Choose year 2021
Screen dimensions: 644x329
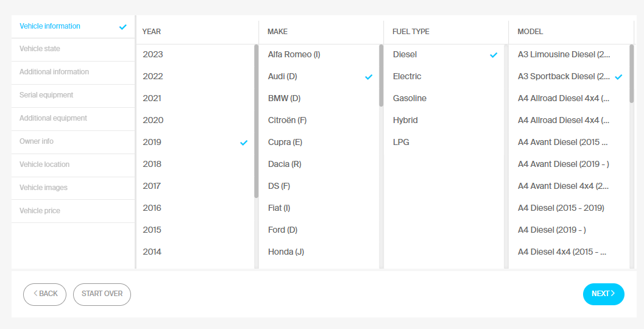(x=195, y=99)
